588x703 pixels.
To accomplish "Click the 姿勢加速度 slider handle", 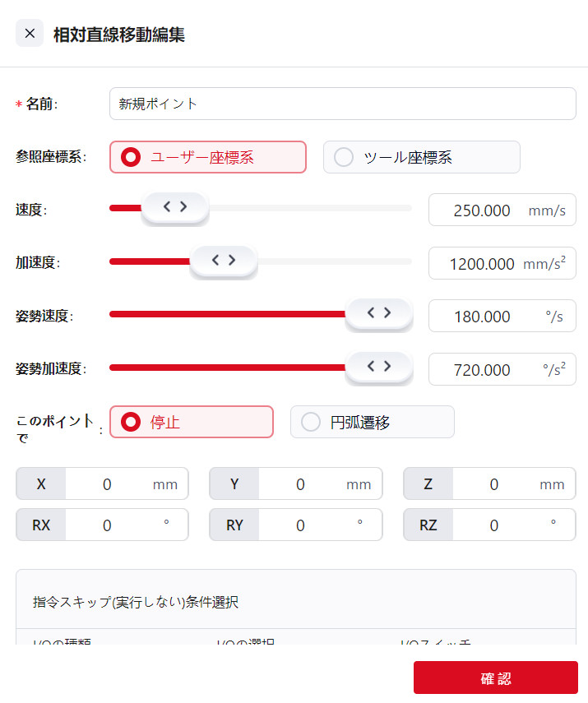I will [378, 368].
